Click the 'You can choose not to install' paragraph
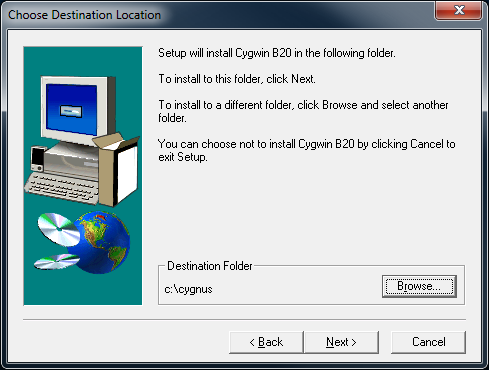 306,150
